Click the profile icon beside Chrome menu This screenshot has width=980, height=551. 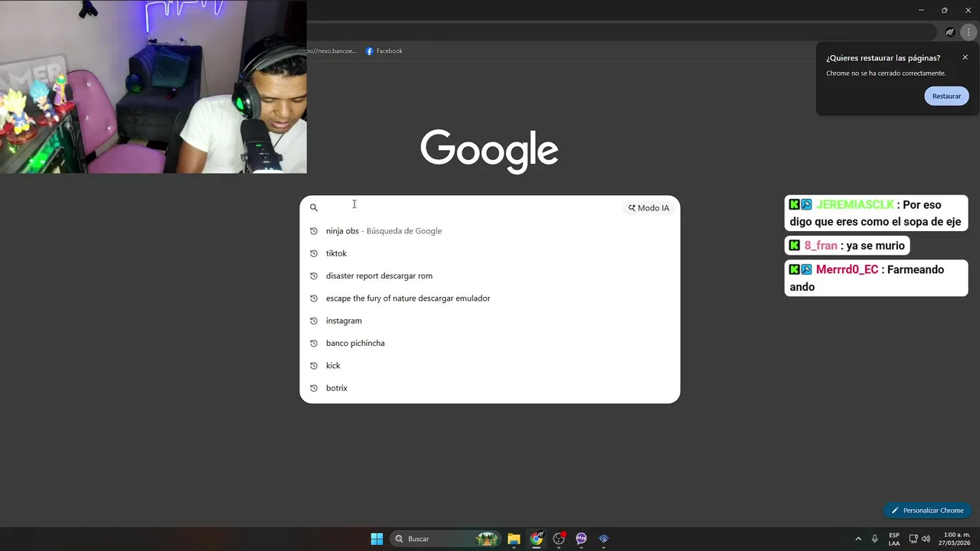(x=950, y=32)
